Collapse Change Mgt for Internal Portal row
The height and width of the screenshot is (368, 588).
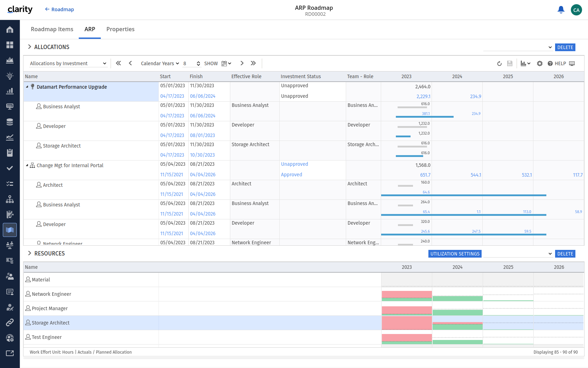pyautogui.click(x=27, y=165)
